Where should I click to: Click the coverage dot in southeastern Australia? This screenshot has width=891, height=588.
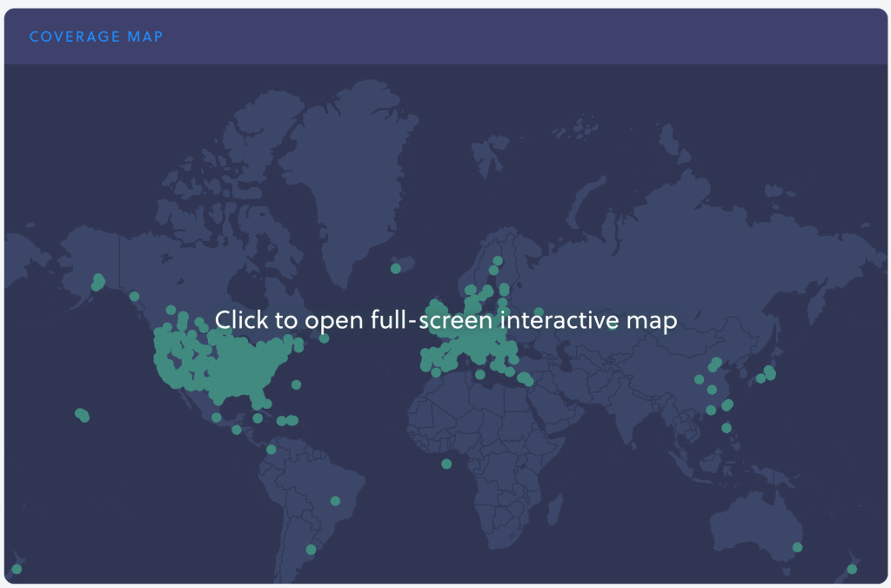(x=797, y=547)
